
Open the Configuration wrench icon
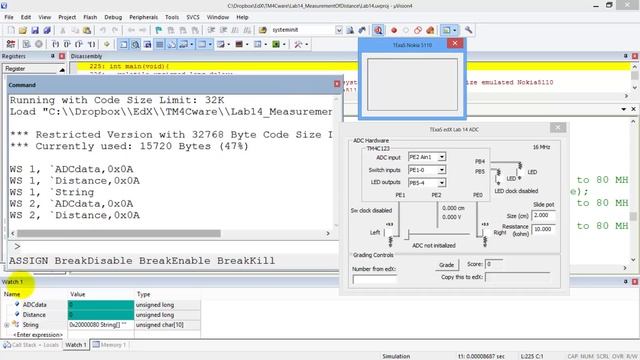pyautogui.click(x=469, y=30)
